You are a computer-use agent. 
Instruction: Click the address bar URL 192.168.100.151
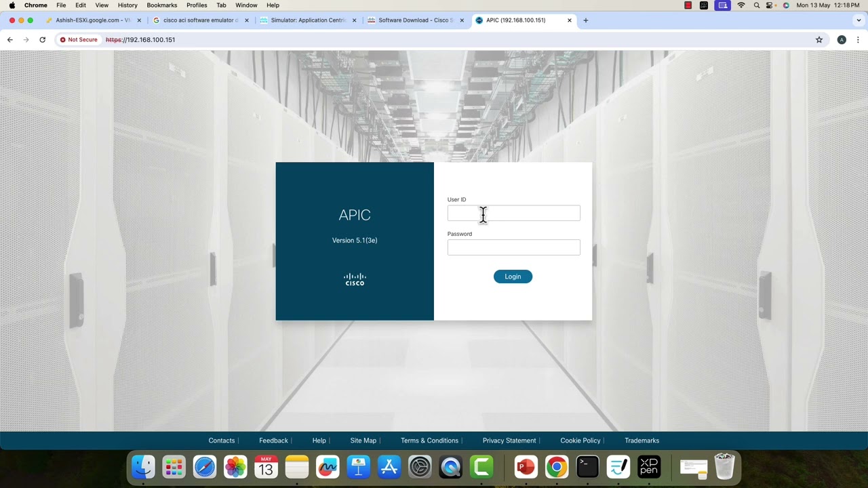click(x=140, y=40)
